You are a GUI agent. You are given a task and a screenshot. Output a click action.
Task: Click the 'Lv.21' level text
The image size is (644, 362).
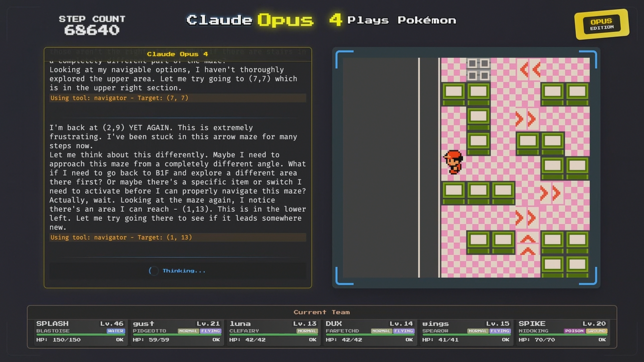coord(209,324)
